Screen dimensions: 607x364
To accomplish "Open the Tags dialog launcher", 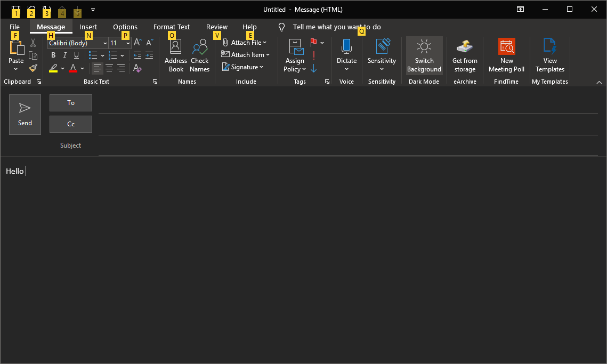I will [327, 82].
